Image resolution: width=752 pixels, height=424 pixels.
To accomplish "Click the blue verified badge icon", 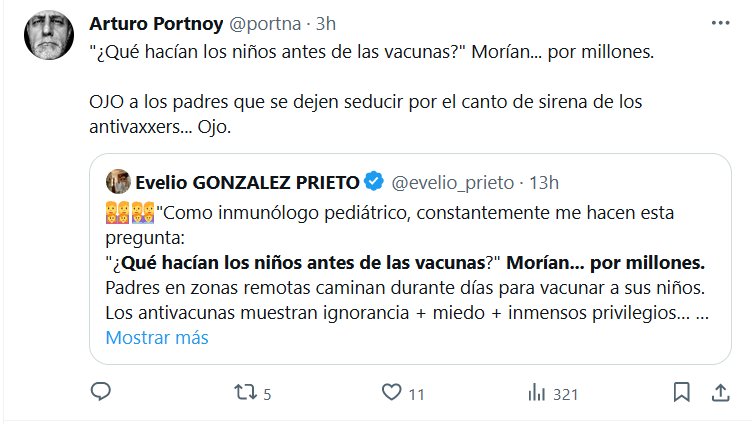I will [374, 181].
